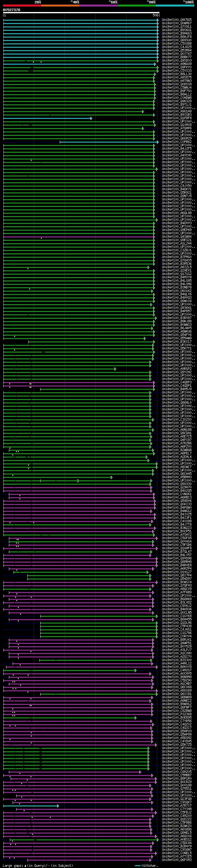Select the UniRef100_Q5K7Z5 entry
The image size is (197, 868).
click(x=176, y=745)
